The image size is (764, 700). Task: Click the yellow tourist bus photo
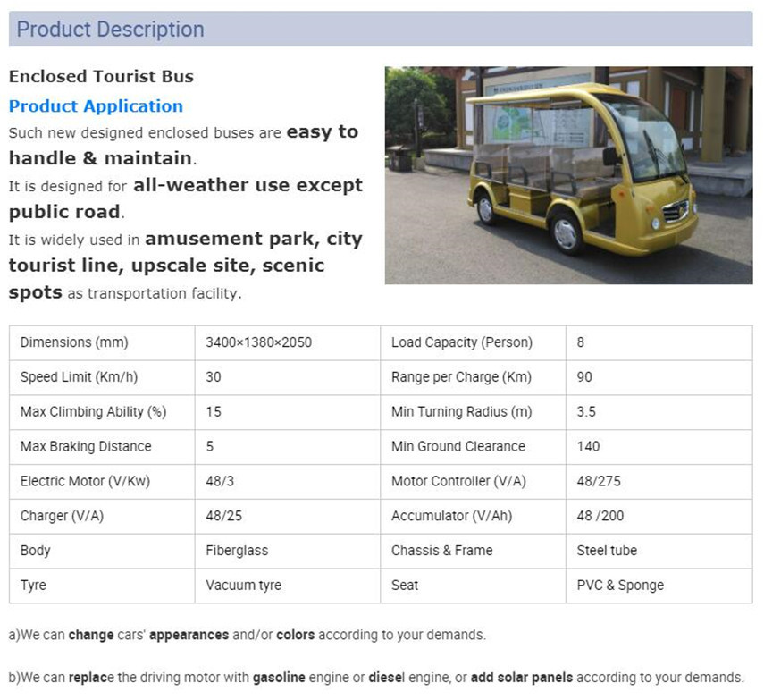568,175
